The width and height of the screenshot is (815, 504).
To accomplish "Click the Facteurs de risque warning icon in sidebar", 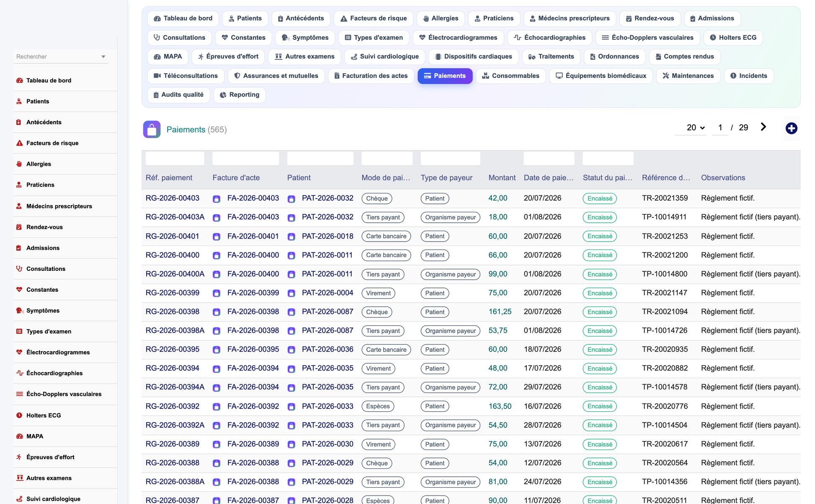I will [19, 143].
